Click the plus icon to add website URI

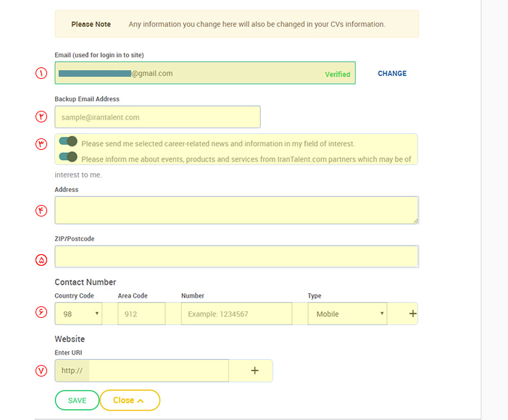pos(254,370)
